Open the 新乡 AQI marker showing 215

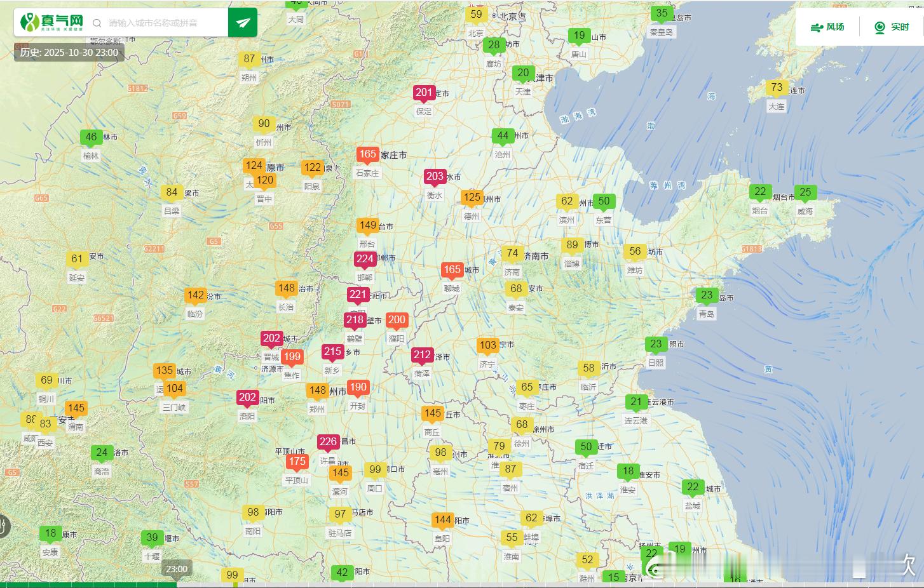click(332, 352)
